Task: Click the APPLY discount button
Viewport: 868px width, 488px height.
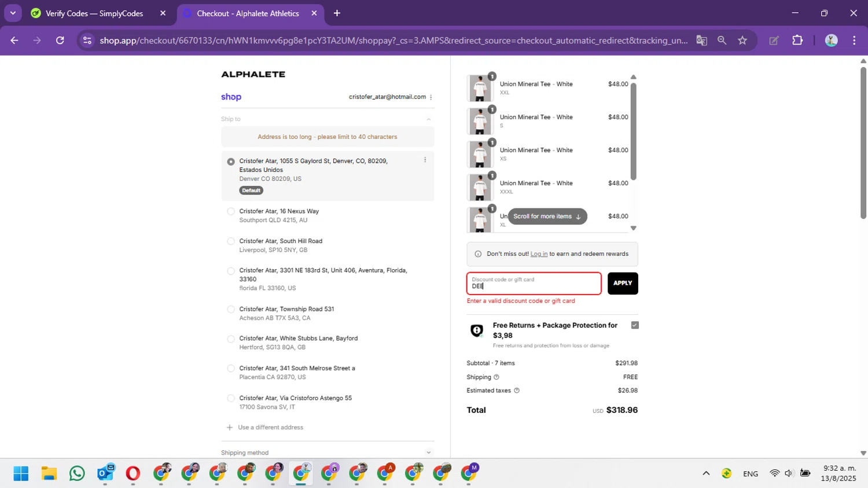Action: (623, 283)
